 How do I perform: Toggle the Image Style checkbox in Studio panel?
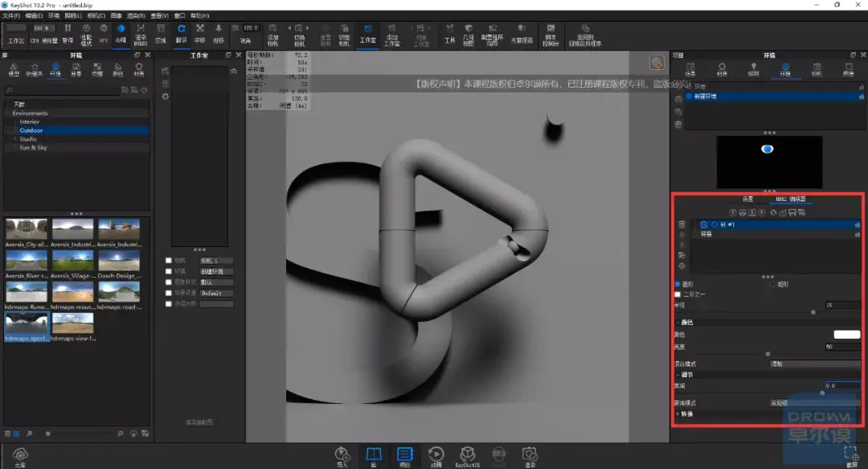168,282
